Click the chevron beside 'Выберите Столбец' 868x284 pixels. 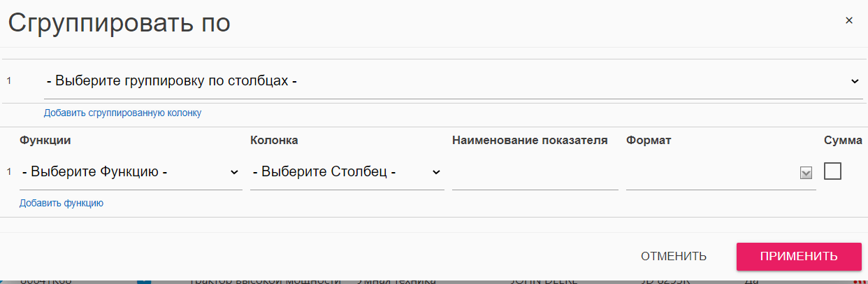436,172
